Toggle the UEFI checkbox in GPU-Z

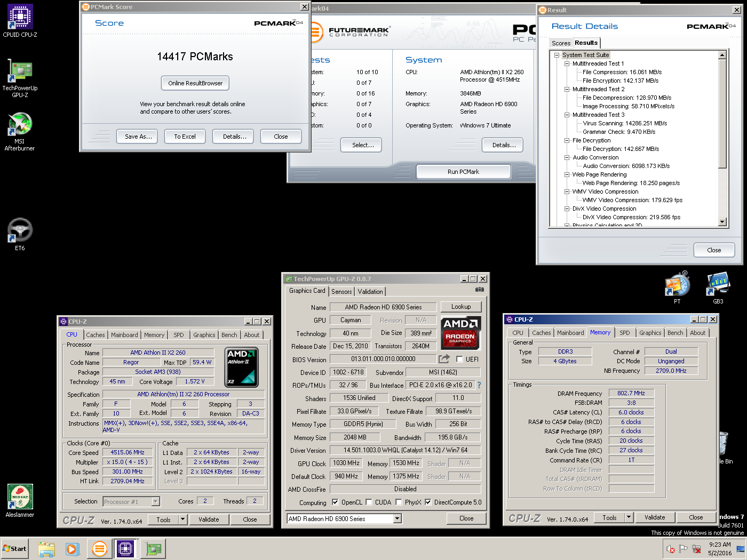click(459, 359)
